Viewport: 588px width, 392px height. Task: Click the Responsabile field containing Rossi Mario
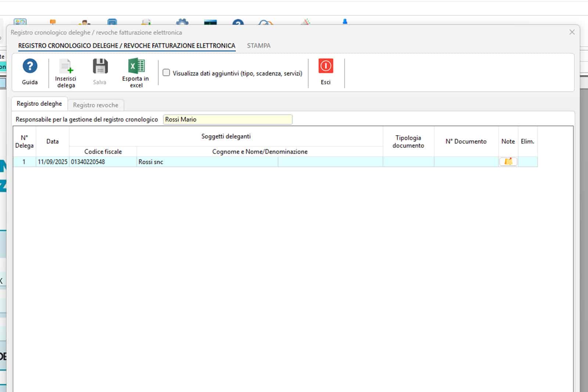(x=227, y=119)
